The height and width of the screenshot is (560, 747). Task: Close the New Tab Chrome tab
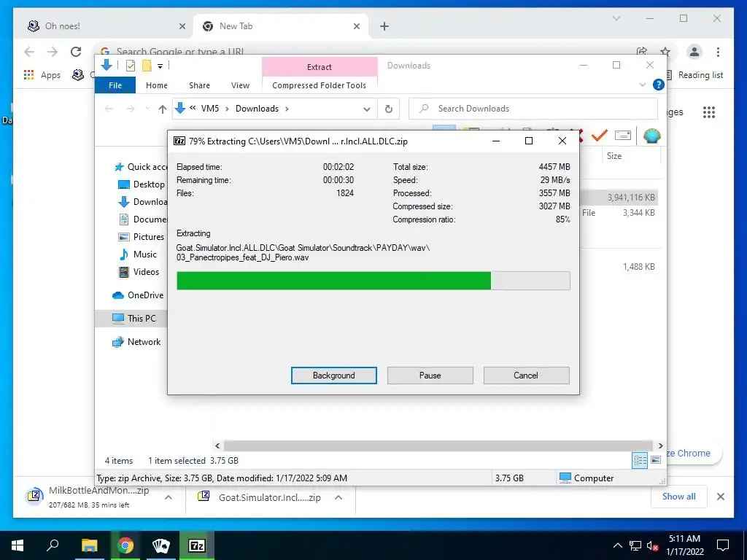tap(356, 26)
